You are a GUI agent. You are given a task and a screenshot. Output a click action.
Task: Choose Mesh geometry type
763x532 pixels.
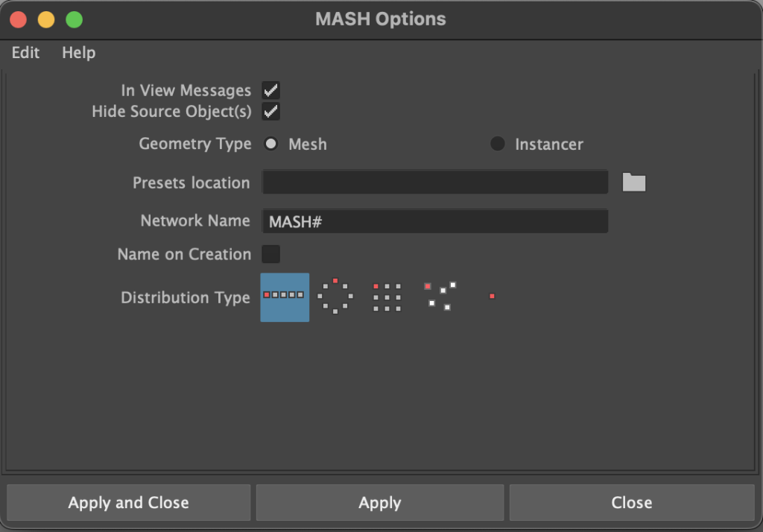point(270,144)
